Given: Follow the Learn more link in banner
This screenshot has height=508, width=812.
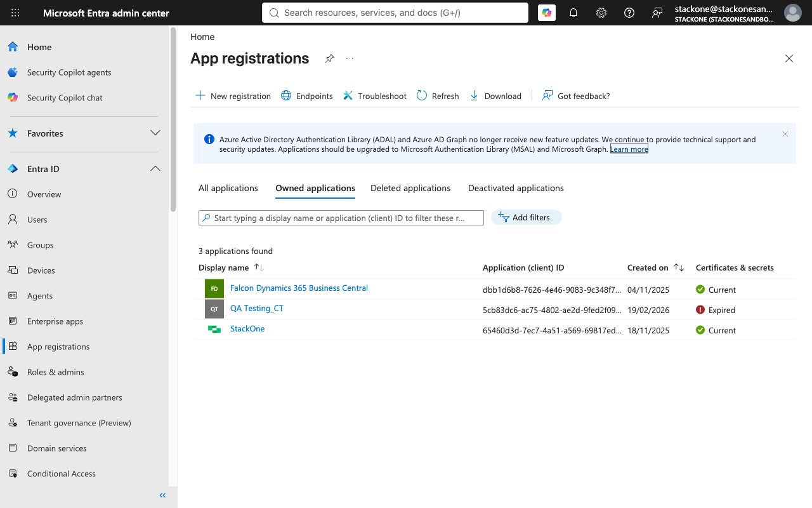Looking at the screenshot, I should (x=629, y=149).
